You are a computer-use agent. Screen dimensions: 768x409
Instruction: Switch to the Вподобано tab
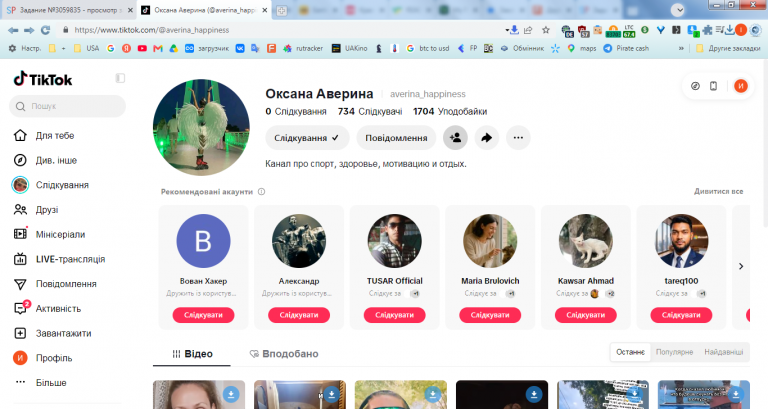pyautogui.click(x=284, y=354)
